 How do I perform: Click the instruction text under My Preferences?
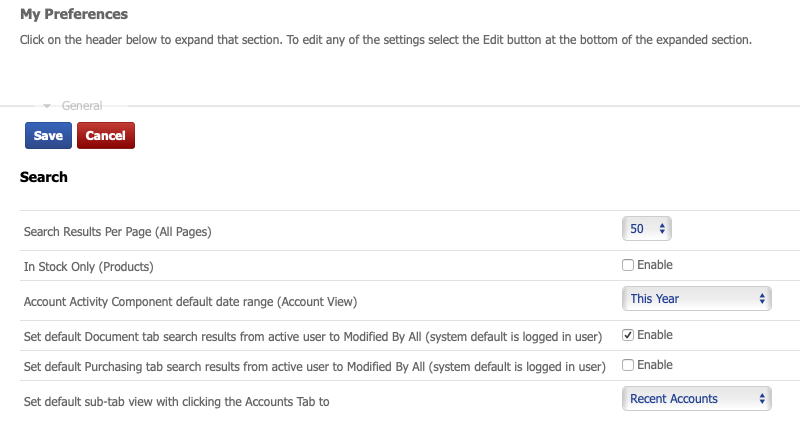click(385, 40)
